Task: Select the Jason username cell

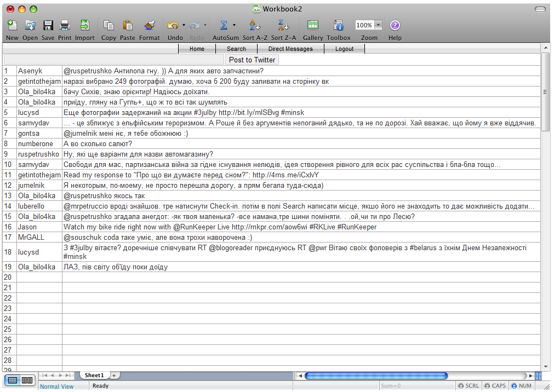Action: coord(39,227)
